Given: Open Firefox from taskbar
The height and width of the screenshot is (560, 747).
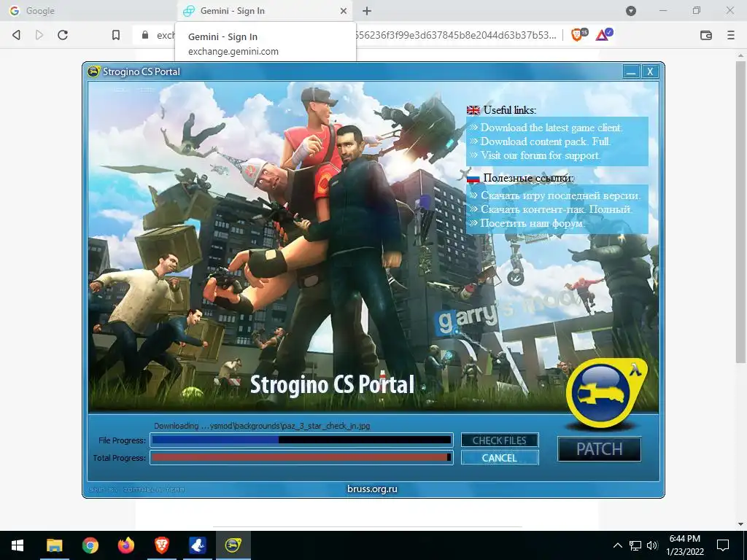Looking at the screenshot, I should [x=125, y=545].
